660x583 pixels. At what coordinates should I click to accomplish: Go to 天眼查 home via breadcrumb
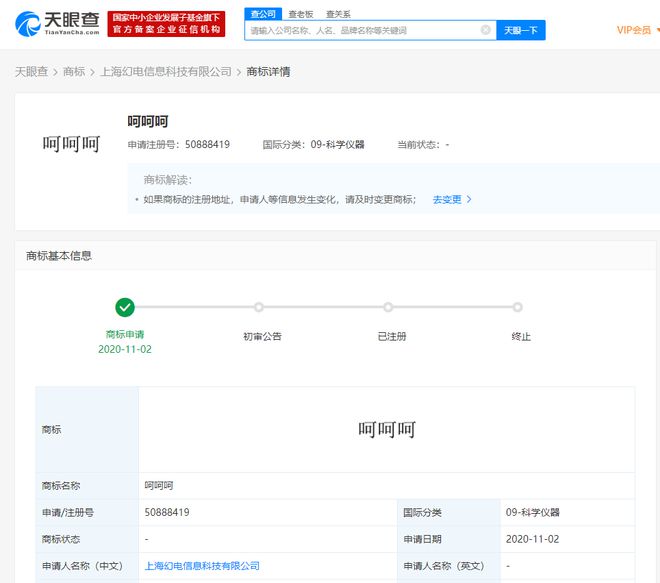pyautogui.click(x=32, y=72)
